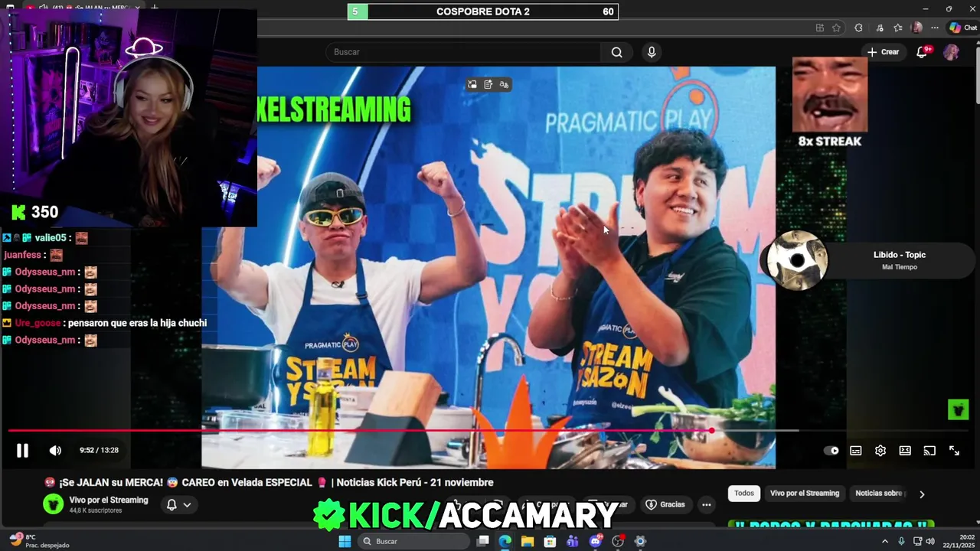980x551 pixels.
Task: Pause the YouTube video
Action: tap(22, 451)
